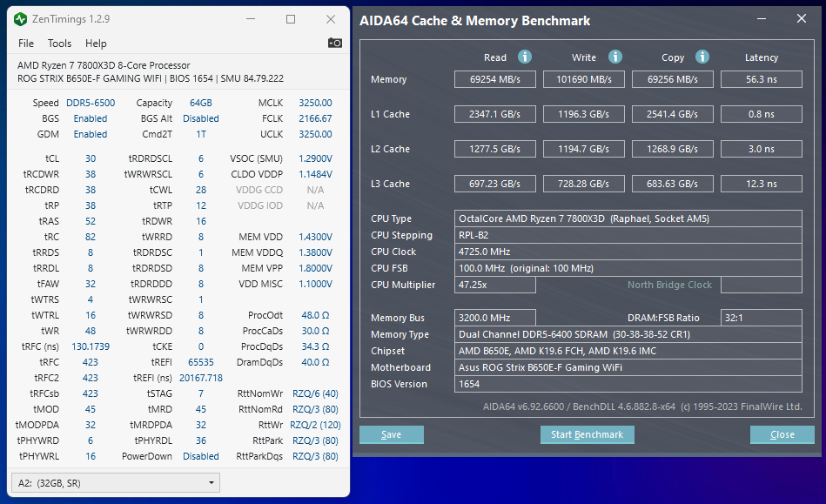Click the Memory Type field Dual Channel DDR5-6400

(x=628, y=334)
